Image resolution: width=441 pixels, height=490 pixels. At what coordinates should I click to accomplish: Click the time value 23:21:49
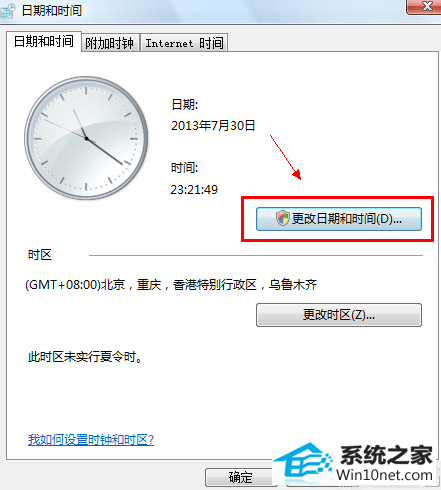point(194,190)
